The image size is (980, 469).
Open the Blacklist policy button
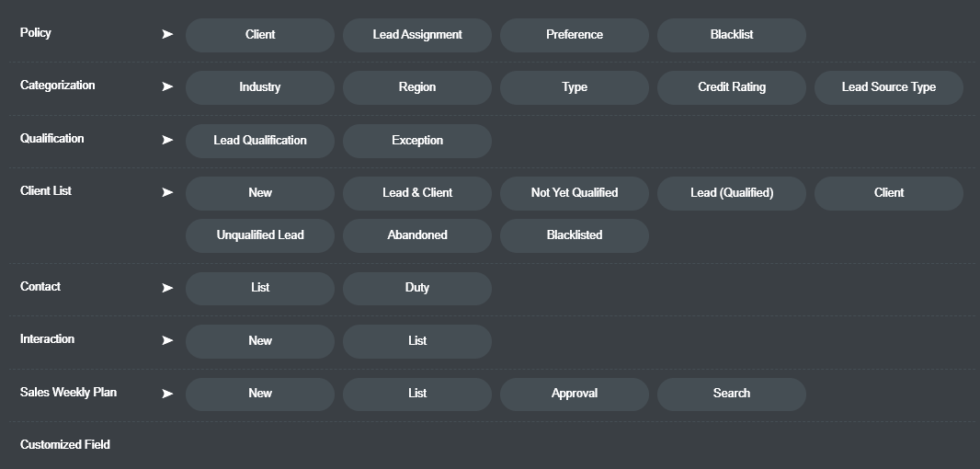[731, 35]
